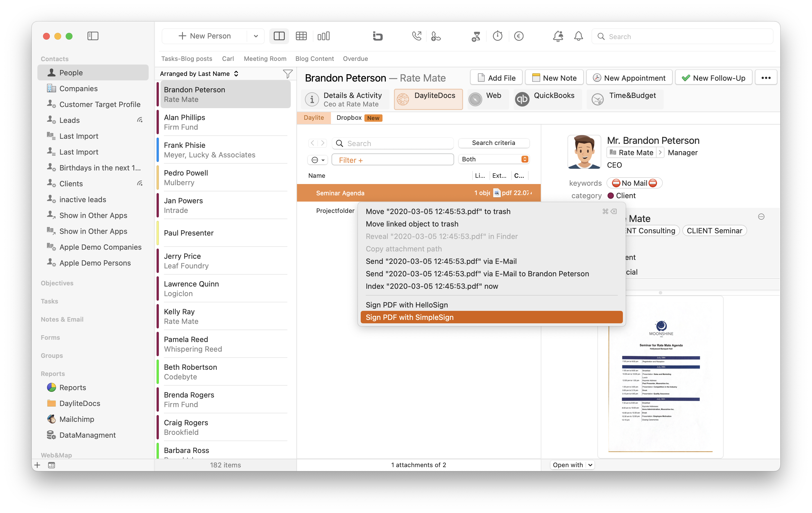
Task: Go back with the left arrow
Action: click(313, 143)
